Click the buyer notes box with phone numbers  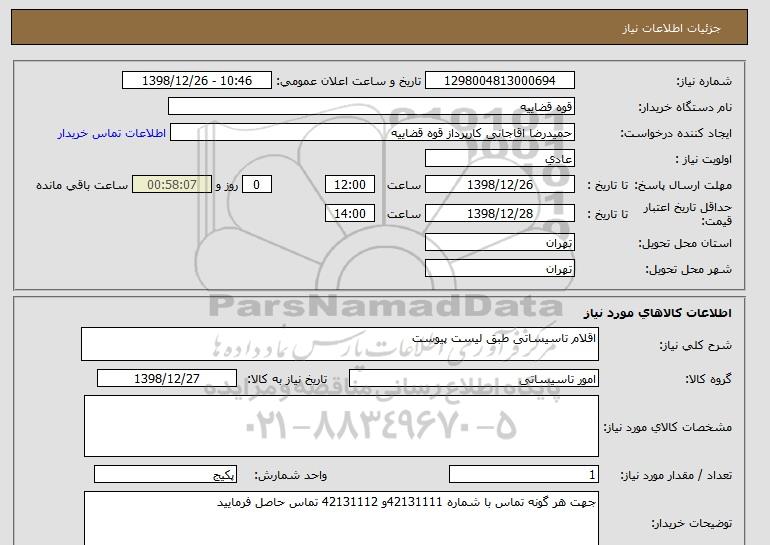[x=341, y=518]
